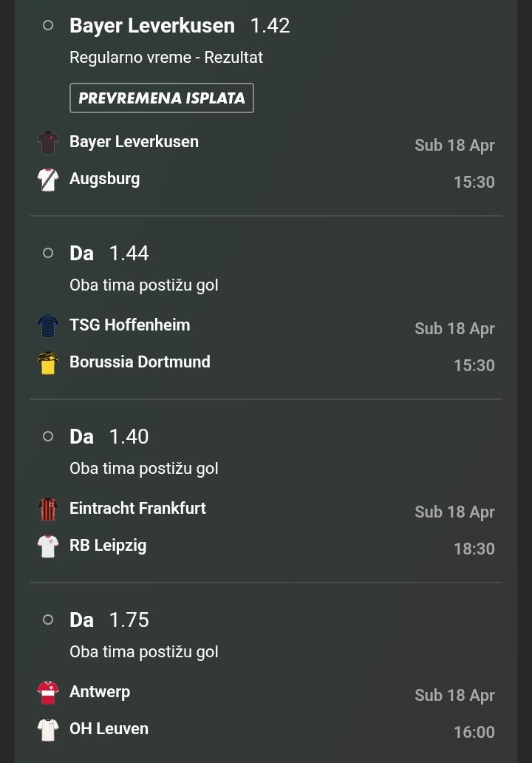Open the Eintracht Frankfurt team name link
The width and height of the screenshot is (532, 763).
coord(137,508)
